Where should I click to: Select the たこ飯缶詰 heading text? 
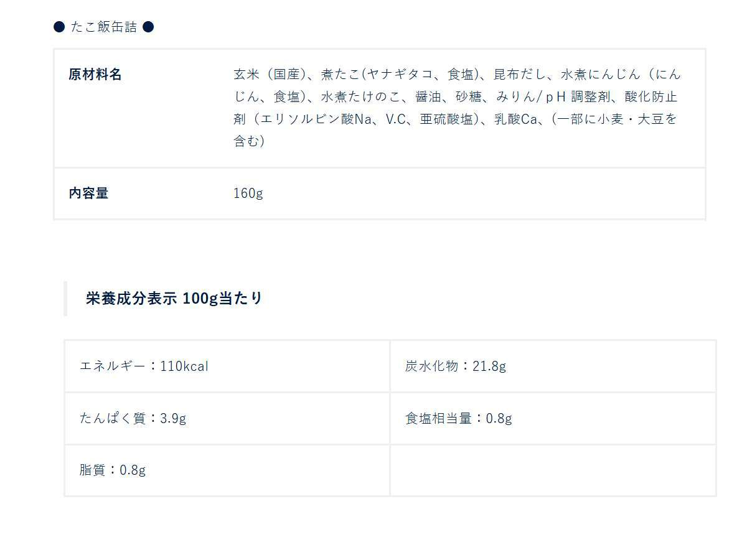pos(103,27)
